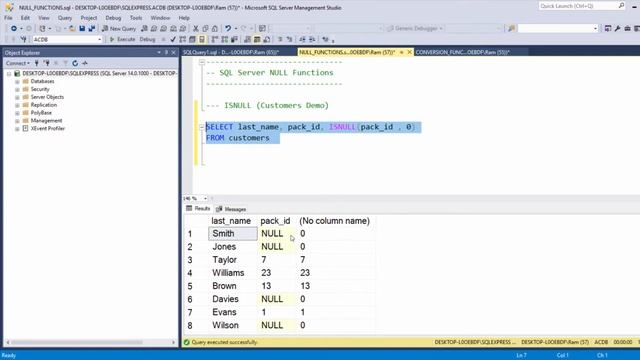This screenshot has width=640, height=360.
Task: Select the Davies cell in results
Action: (233, 299)
